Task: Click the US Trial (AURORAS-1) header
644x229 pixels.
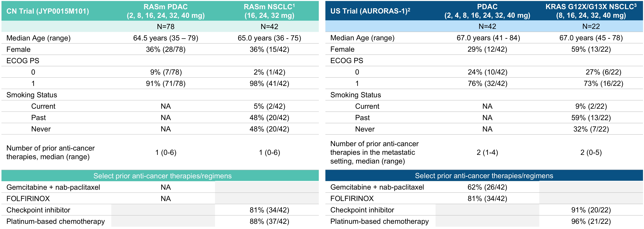Action: [370, 11]
